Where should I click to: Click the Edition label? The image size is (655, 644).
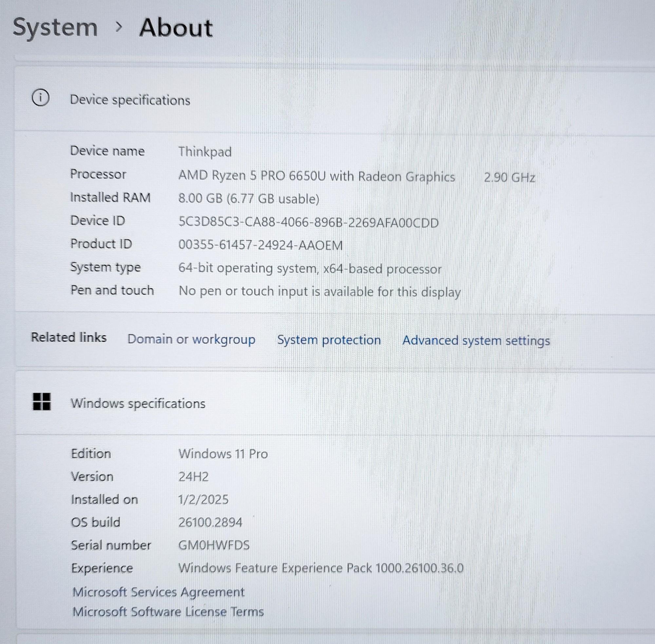tap(91, 453)
